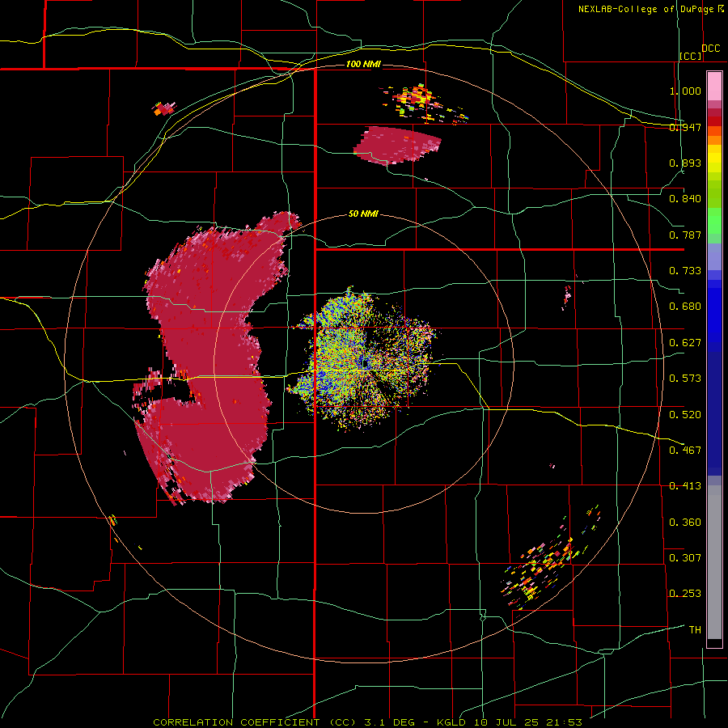Click the 0.733 scale value
728x728 pixels.
[x=685, y=271]
